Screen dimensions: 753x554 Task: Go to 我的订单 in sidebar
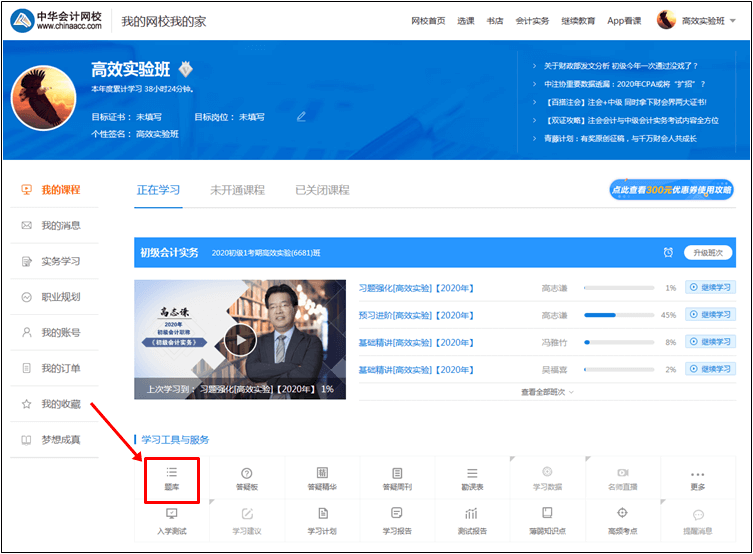click(x=54, y=368)
